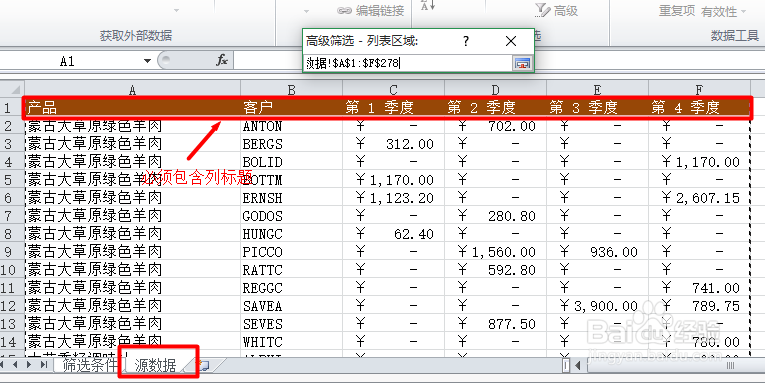Click the cell with value 2,607.15
Screen dimensions: 765x383
699,198
